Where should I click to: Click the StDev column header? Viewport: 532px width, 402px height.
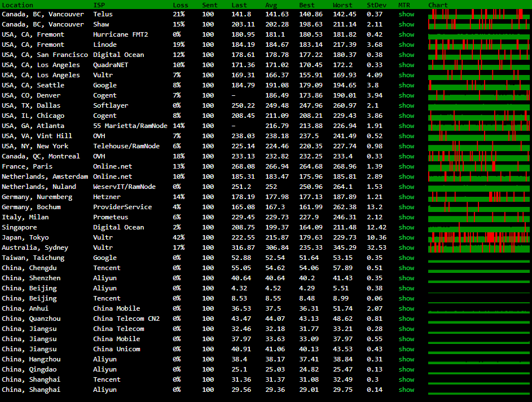[376, 5]
